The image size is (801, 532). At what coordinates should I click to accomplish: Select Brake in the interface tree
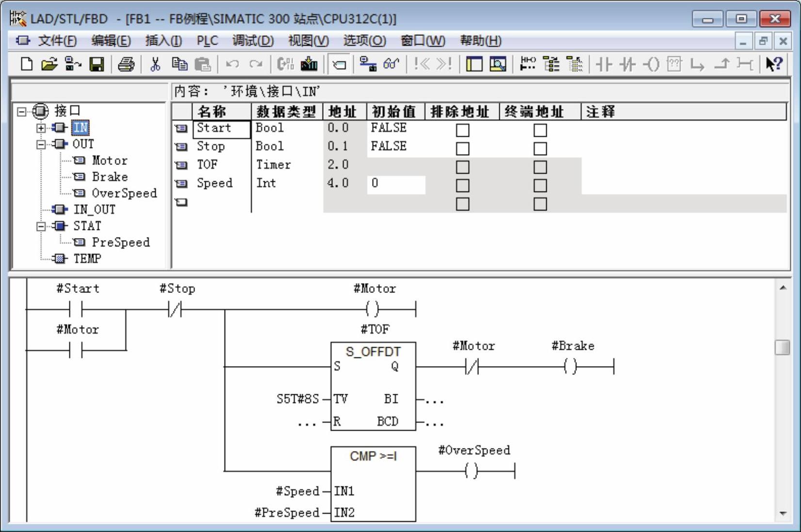[110, 177]
